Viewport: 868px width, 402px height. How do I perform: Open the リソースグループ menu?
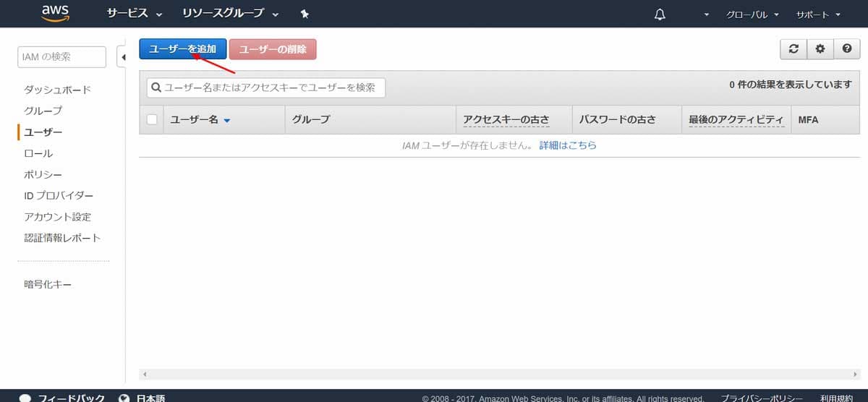(x=231, y=14)
